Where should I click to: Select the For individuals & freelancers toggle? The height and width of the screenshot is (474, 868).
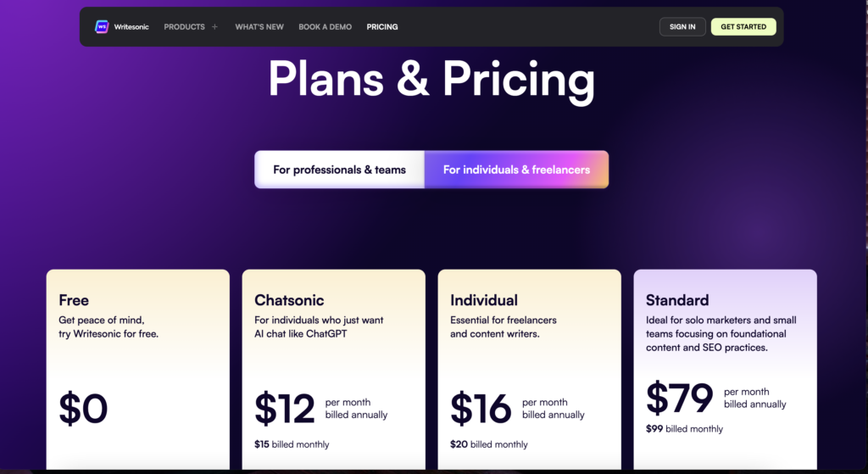point(516,170)
